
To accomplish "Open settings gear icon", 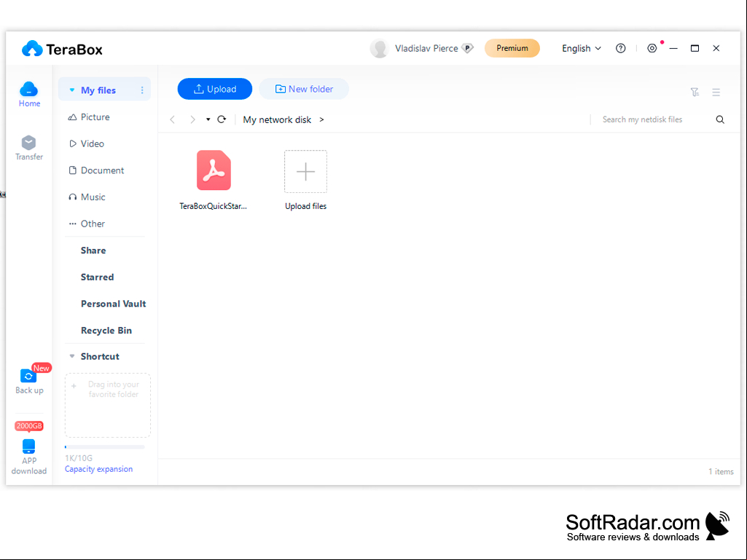I will [652, 48].
